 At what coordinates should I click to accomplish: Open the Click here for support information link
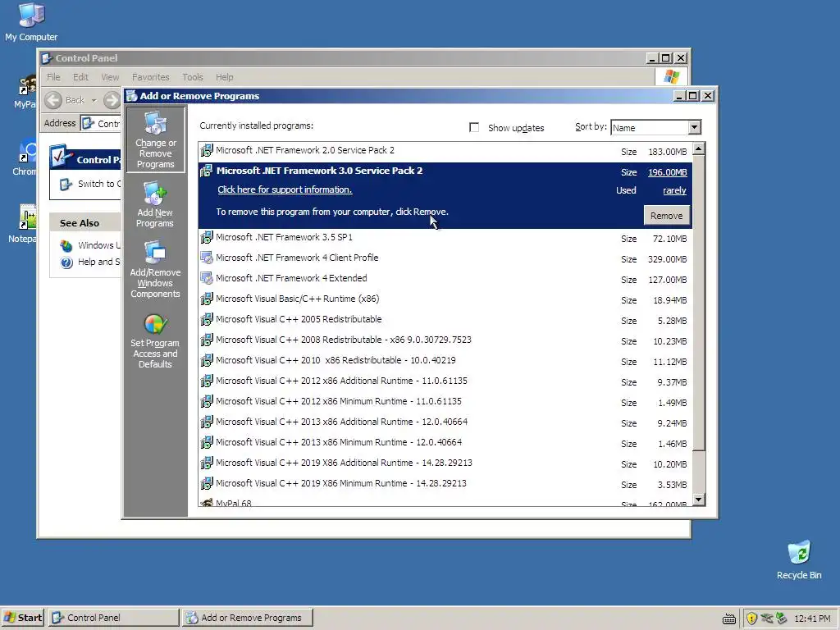click(x=285, y=189)
